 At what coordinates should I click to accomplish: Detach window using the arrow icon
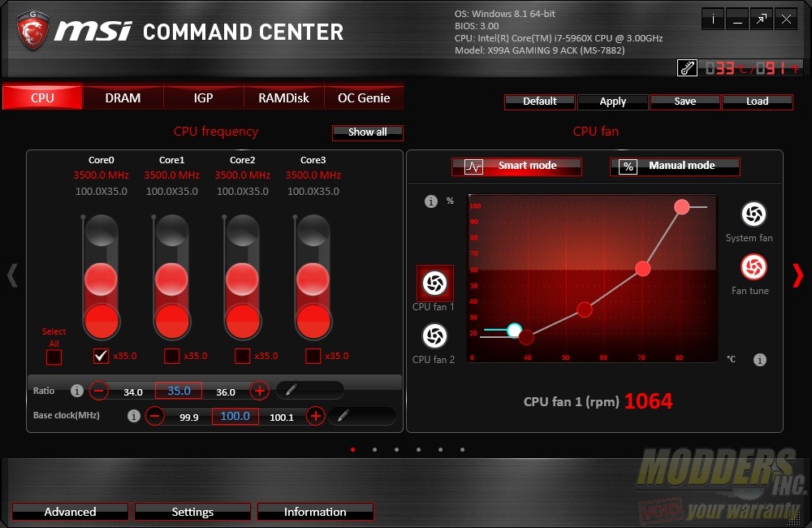(x=762, y=19)
